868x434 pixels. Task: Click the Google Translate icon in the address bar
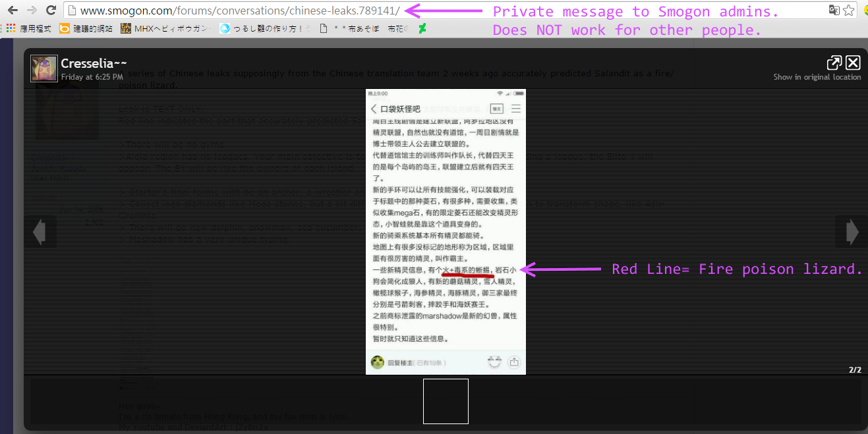click(834, 11)
